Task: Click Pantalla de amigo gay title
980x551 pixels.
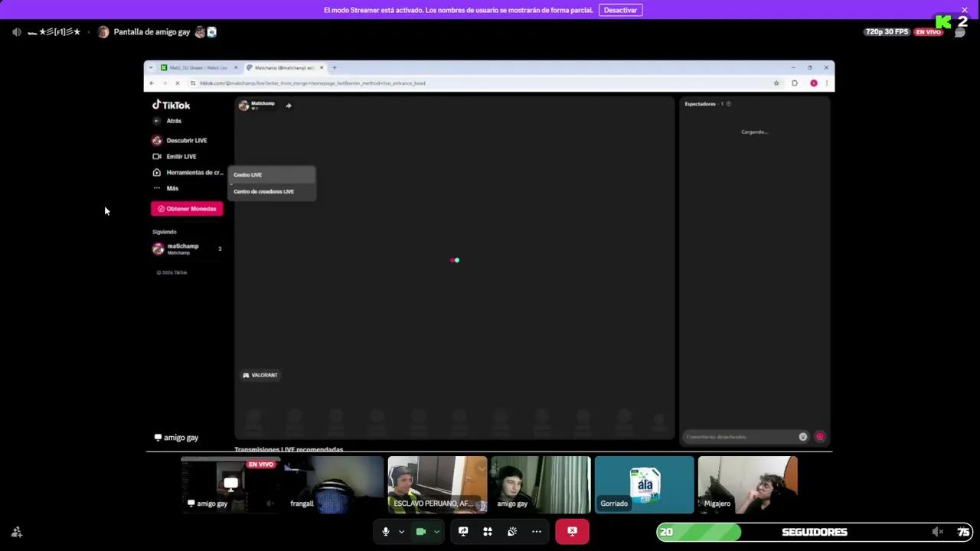Action: (152, 32)
